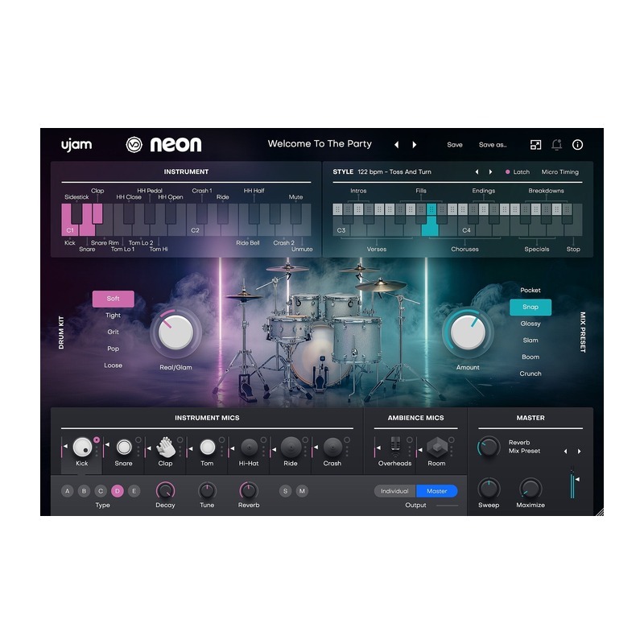The width and height of the screenshot is (644, 644).
Task: Go to next preset arrow
Action: pyautogui.click(x=415, y=145)
